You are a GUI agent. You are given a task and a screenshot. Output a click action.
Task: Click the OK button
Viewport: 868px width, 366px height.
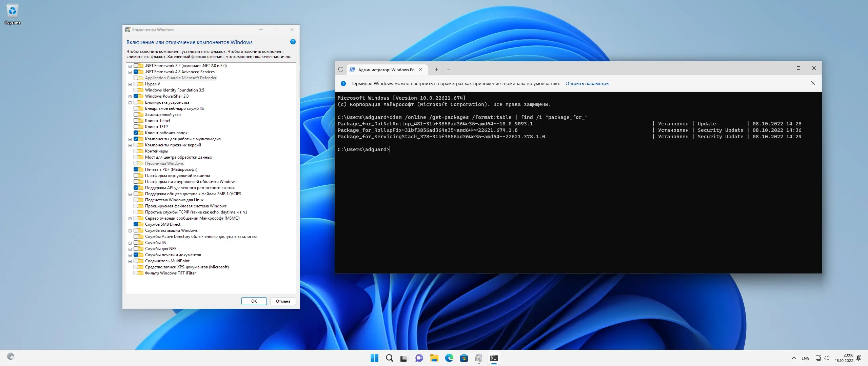pos(254,301)
